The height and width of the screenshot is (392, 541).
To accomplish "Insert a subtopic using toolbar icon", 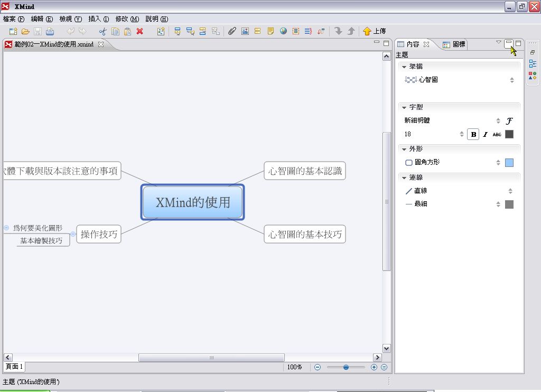I will coord(190,31).
